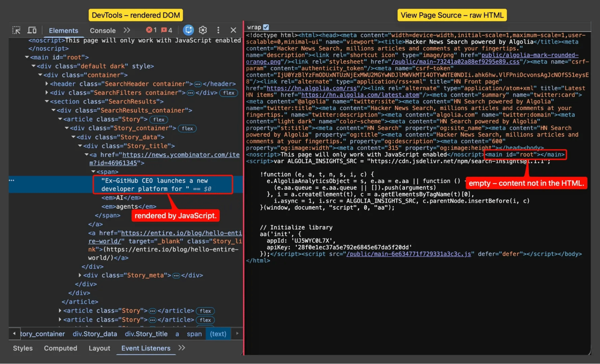Open the entire.io hello-entire-world link
The height and width of the screenshot is (364, 600).
pyautogui.click(x=165, y=237)
